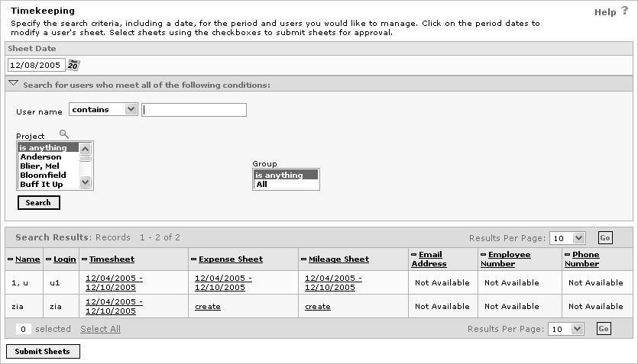Click the Help question mark icon
This screenshot has height=364, width=638.
(624, 11)
